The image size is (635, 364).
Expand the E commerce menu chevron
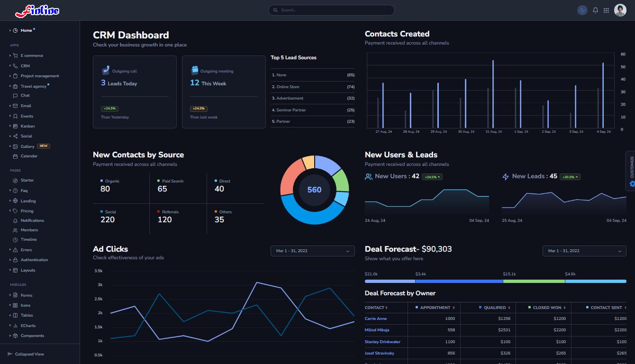coord(10,56)
